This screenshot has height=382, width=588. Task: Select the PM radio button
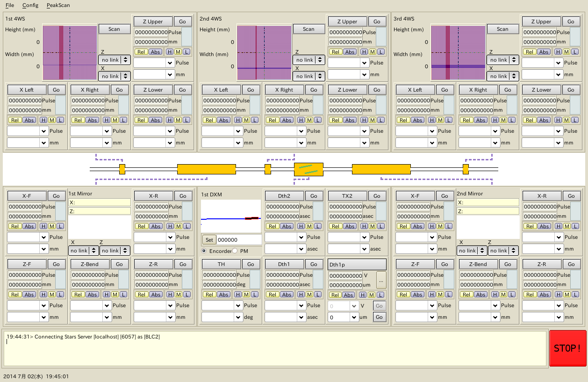[235, 251]
